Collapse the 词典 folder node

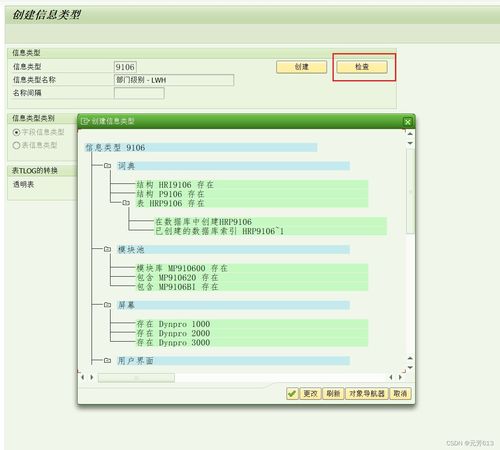tap(107, 166)
